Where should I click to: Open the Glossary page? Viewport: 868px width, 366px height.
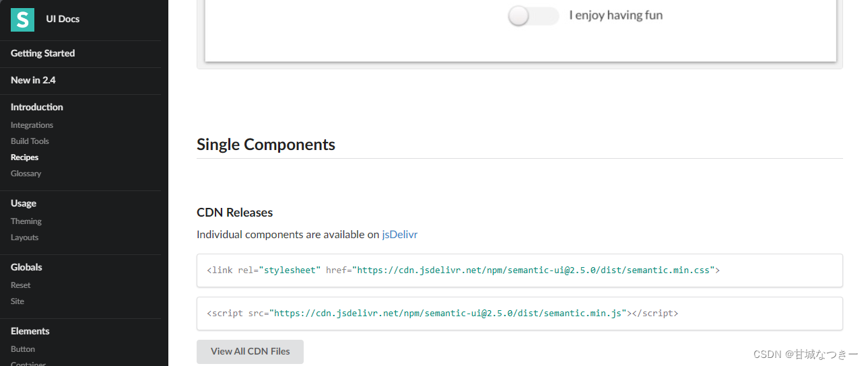click(26, 174)
